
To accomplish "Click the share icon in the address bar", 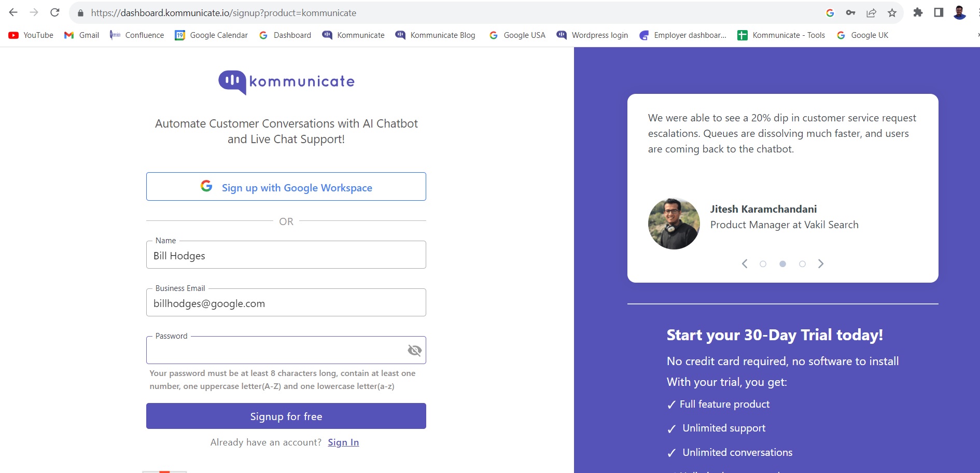I will point(871,12).
